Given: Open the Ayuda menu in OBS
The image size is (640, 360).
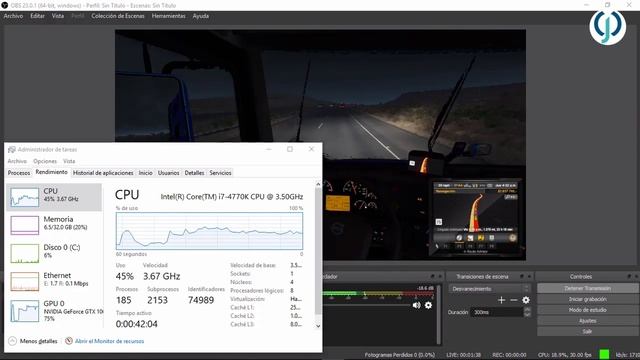Looking at the screenshot, I should 201,16.
